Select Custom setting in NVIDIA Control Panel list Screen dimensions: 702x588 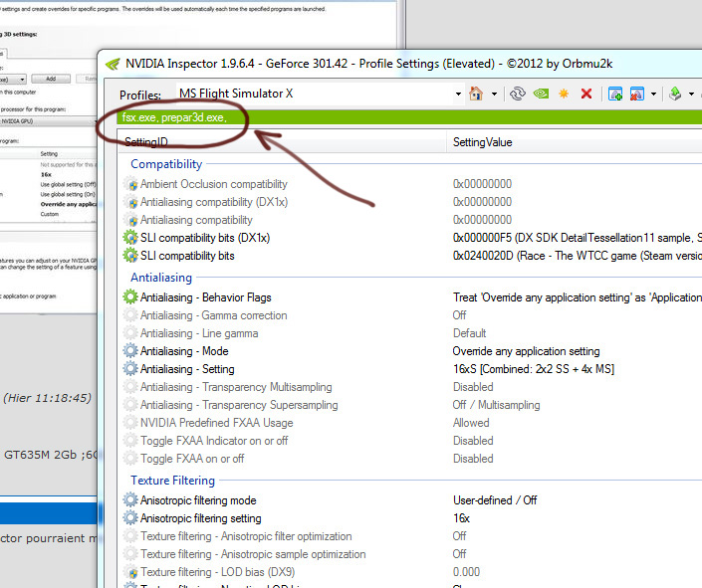[49, 214]
